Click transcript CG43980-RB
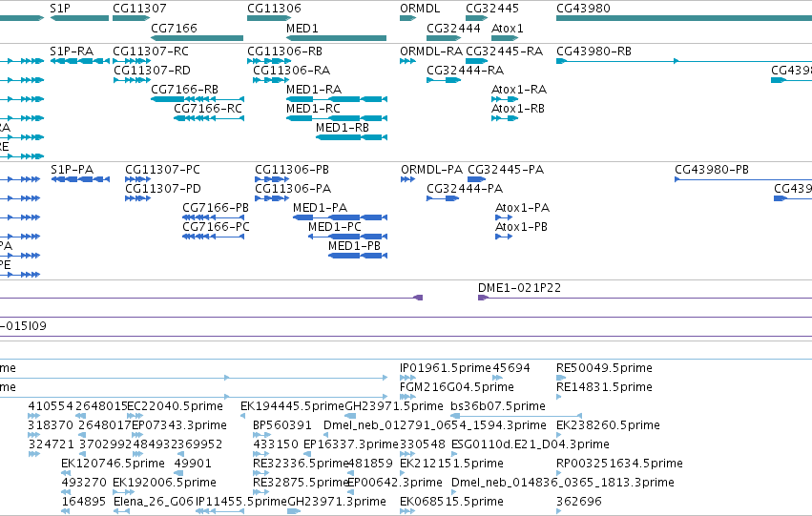 684,61
